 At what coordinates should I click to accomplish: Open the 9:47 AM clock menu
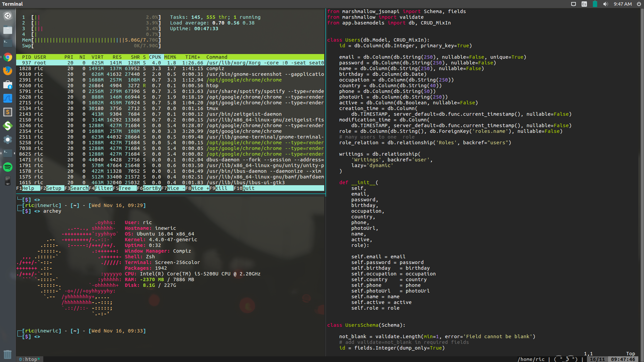[x=623, y=4]
